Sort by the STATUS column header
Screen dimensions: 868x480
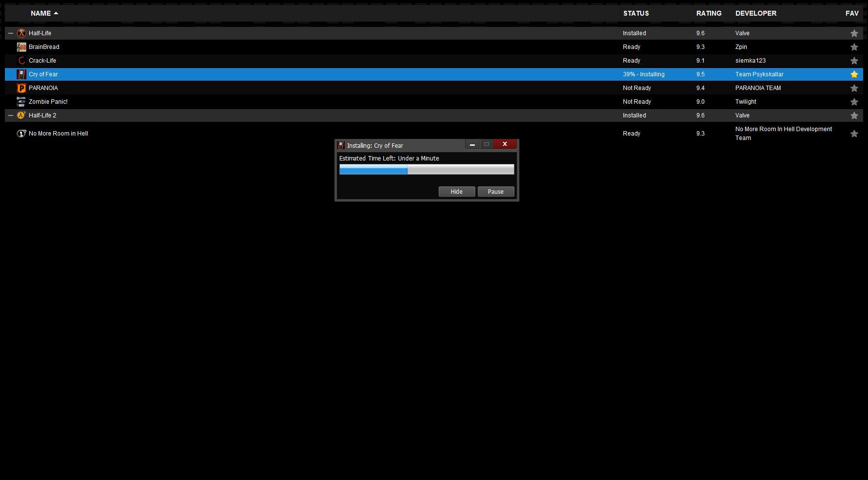point(636,13)
